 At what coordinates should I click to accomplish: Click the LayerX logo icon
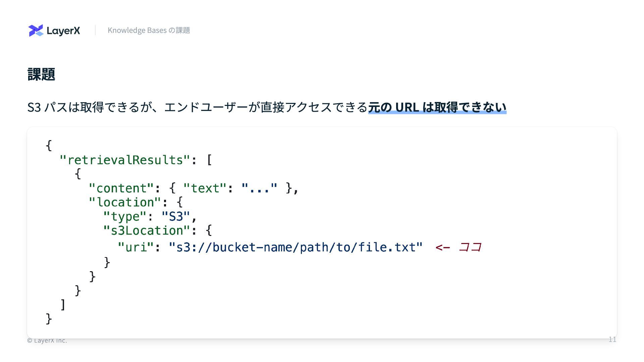(36, 31)
